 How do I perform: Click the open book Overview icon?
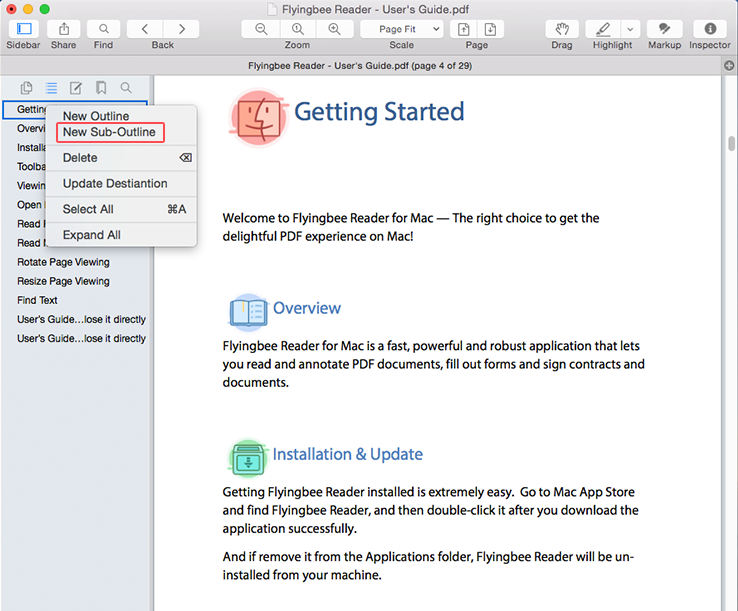pyautogui.click(x=249, y=311)
